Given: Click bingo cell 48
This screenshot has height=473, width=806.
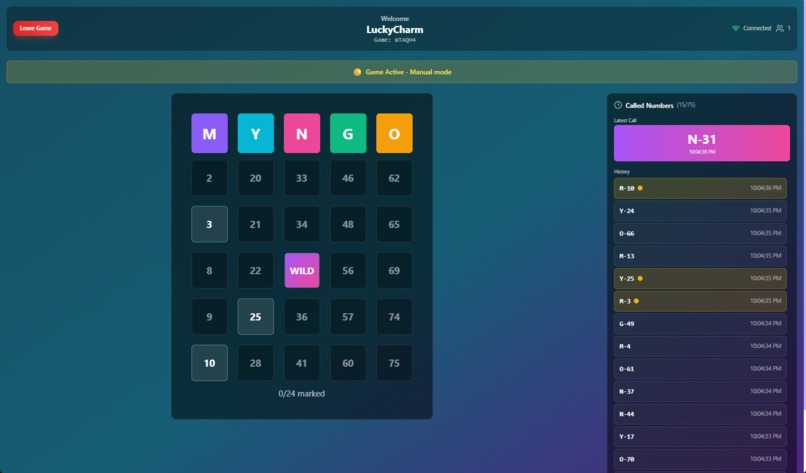Looking at the screenshot, I should (x=348, y=224).
